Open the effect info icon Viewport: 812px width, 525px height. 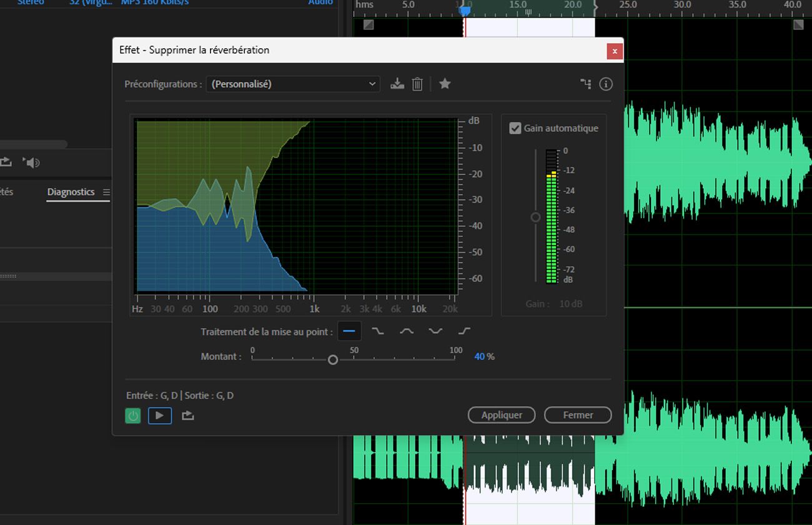(x=606, y=84)
